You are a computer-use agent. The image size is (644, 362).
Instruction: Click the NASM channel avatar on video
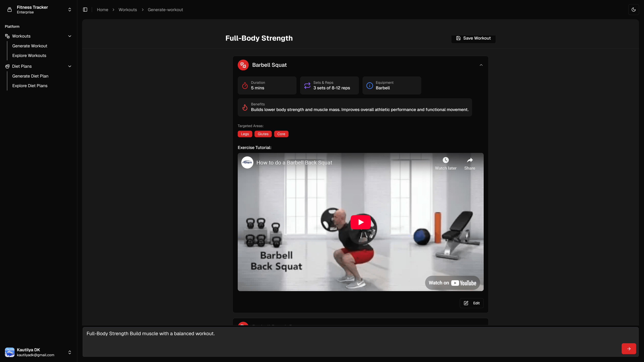pyautogui.click(x=247, y=162)
